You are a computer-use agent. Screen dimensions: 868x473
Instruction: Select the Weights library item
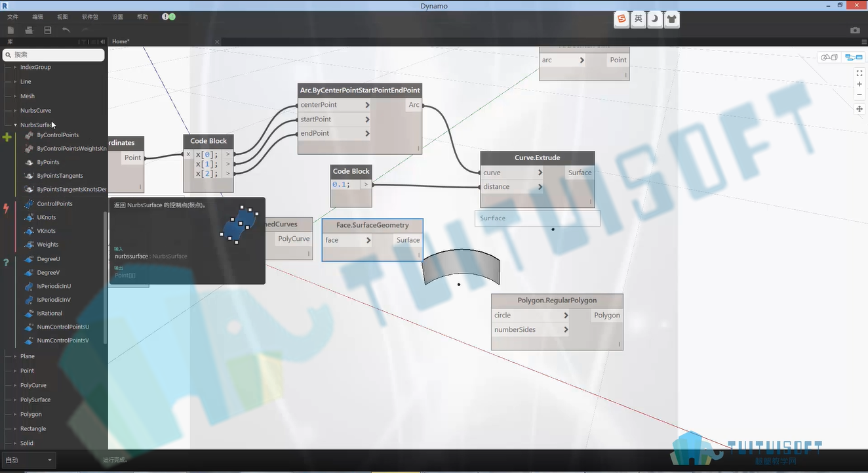click(x=48, y=245)
